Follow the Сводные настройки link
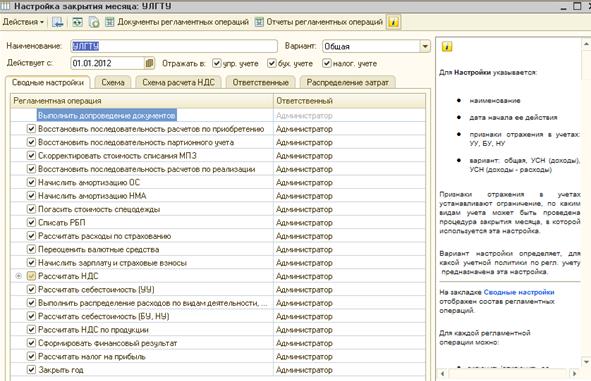 519,292
